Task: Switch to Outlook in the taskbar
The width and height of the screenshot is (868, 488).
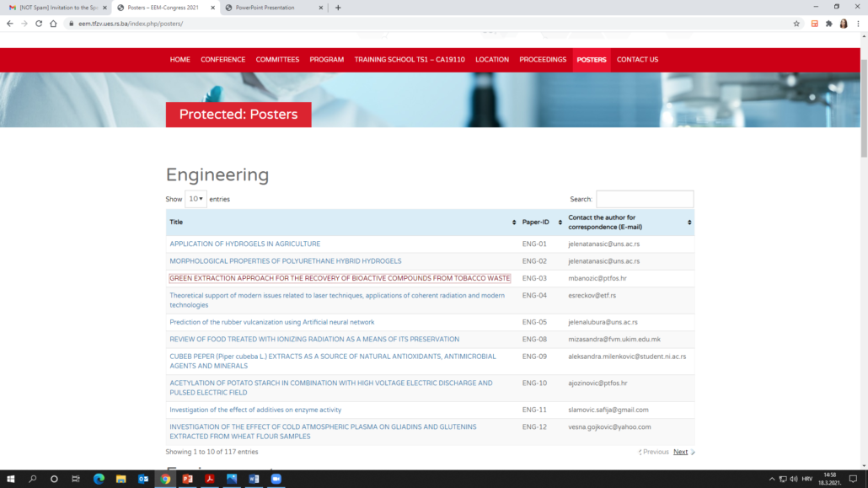Action: 142,479
